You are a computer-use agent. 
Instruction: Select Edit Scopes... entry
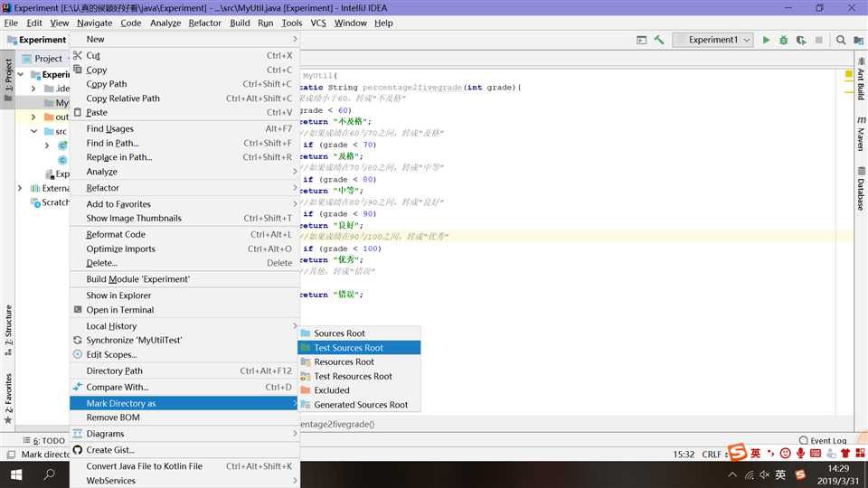[184, 354]
